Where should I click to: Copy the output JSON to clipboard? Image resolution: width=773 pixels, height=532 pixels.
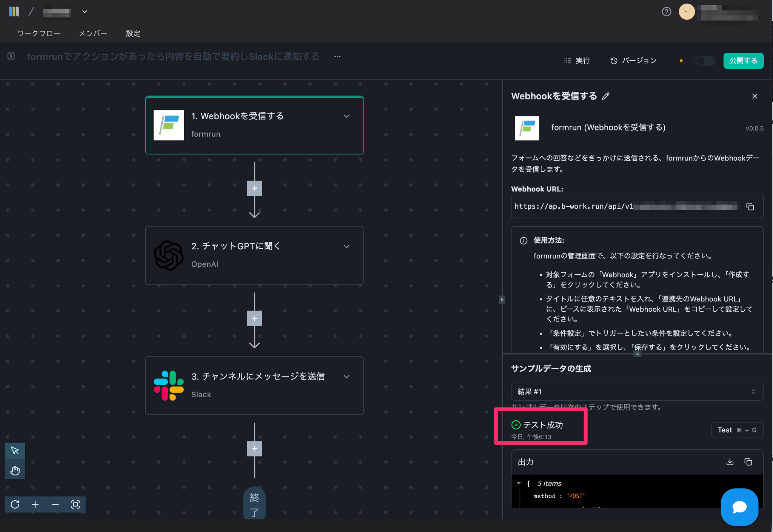coord(748,462)
